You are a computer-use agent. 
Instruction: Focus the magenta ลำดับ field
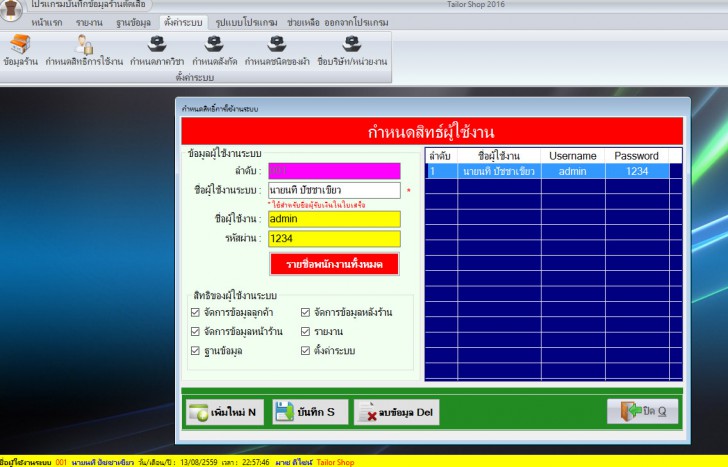[334, 171]
